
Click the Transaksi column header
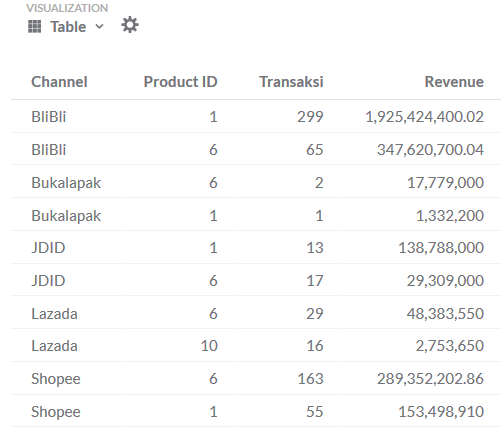click(291, 82)
